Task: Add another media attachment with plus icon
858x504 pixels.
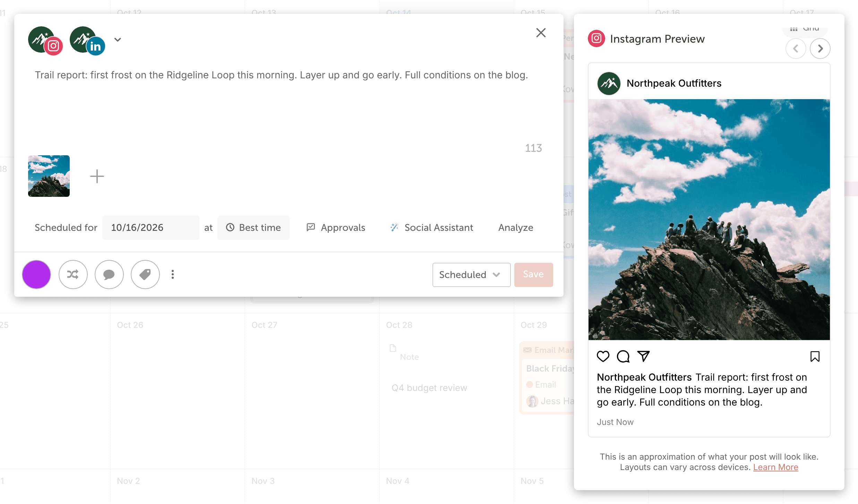Action: [x=97, y=176]
